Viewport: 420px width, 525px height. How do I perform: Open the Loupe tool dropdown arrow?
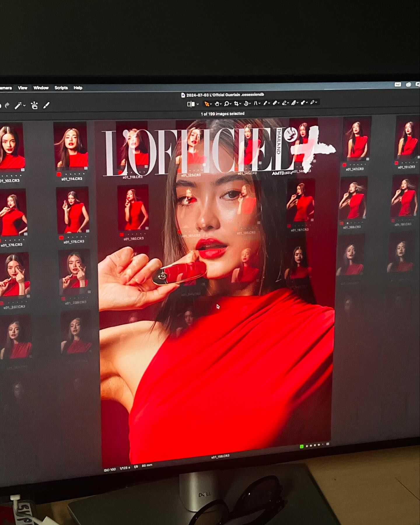[231, 104]
